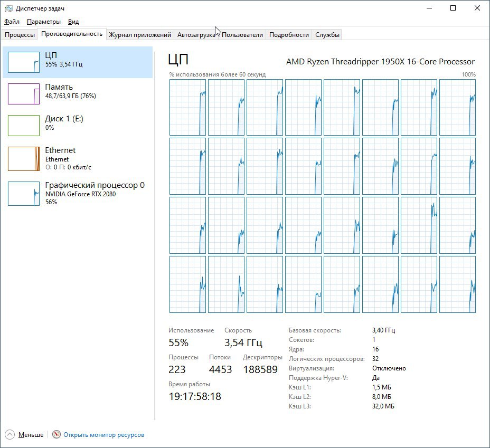This screenshot has height=448, width=490.
Task: Open the Параметры menu
Action: (x=44, y=22)
